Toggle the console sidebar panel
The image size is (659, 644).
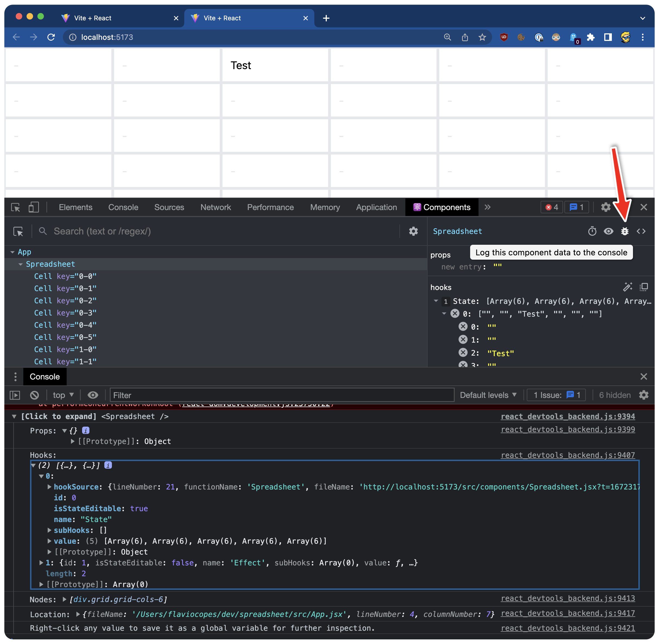pos(15,395)
